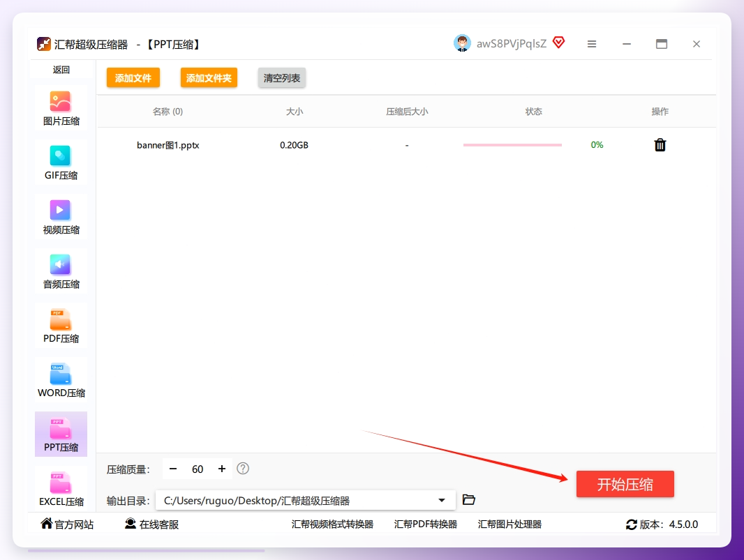Click the 操作 column header
Viewport: 744px width, 560px height.
[660, 112]
